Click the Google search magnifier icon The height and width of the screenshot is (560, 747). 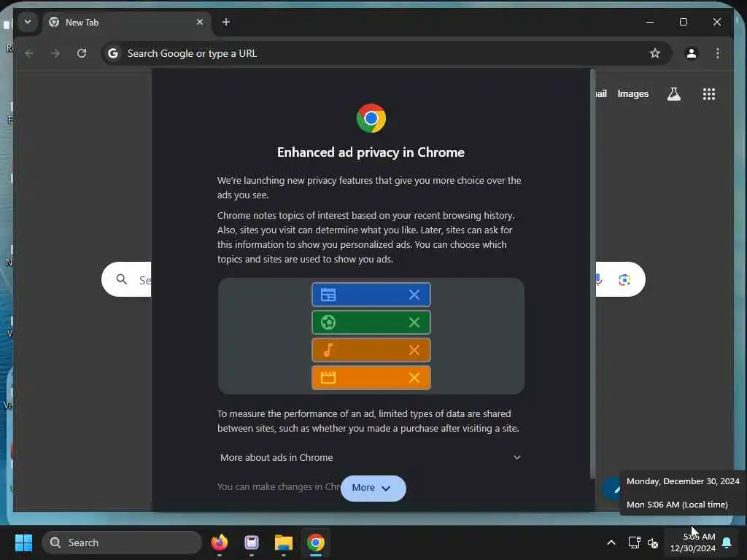coord(122,279)
